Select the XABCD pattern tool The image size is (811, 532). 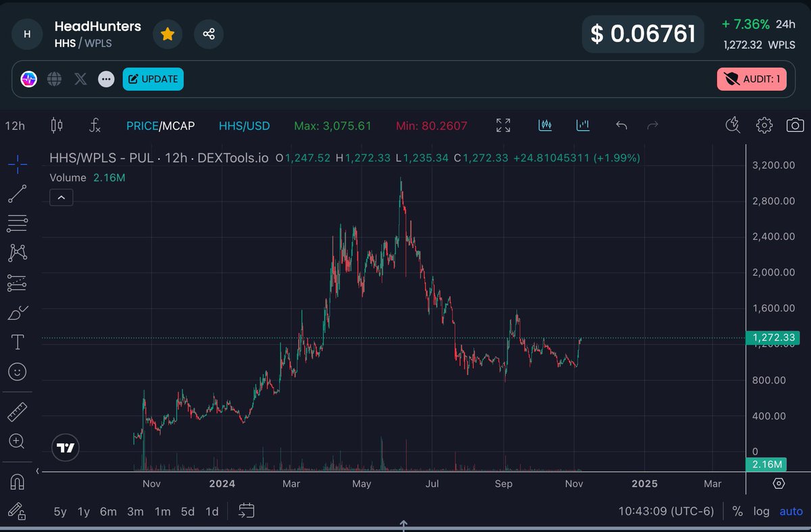[x=18, y=253]
